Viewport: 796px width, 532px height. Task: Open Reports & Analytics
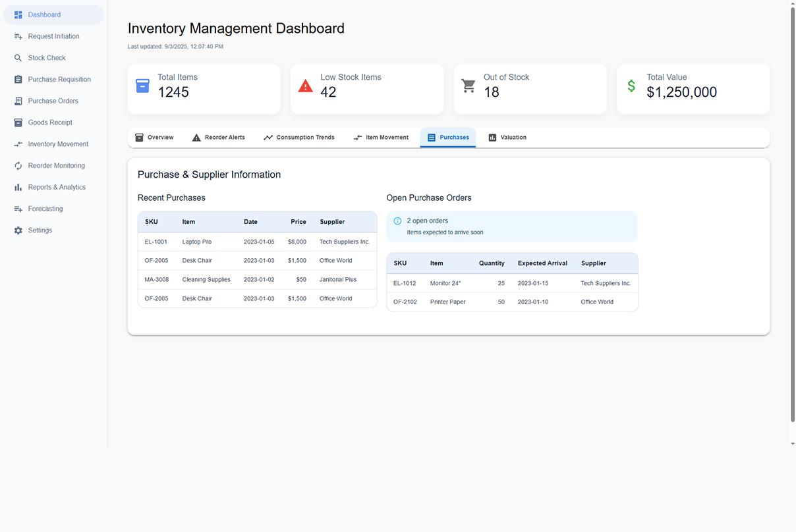(x=53, y=188)
